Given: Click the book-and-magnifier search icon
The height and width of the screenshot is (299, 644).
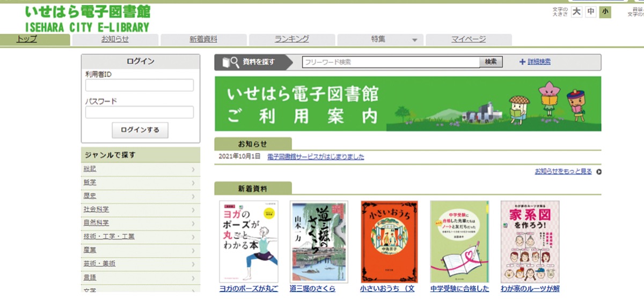Looking at the screenshot, I should 231,62.
